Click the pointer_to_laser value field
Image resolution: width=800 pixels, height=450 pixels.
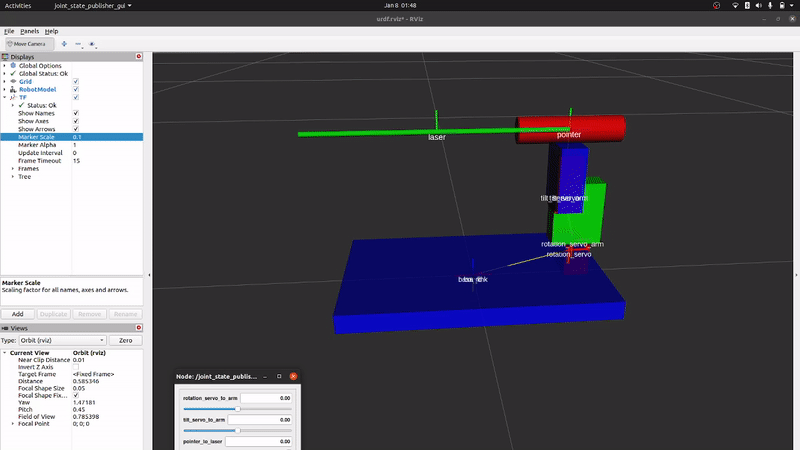click(259, 441)
